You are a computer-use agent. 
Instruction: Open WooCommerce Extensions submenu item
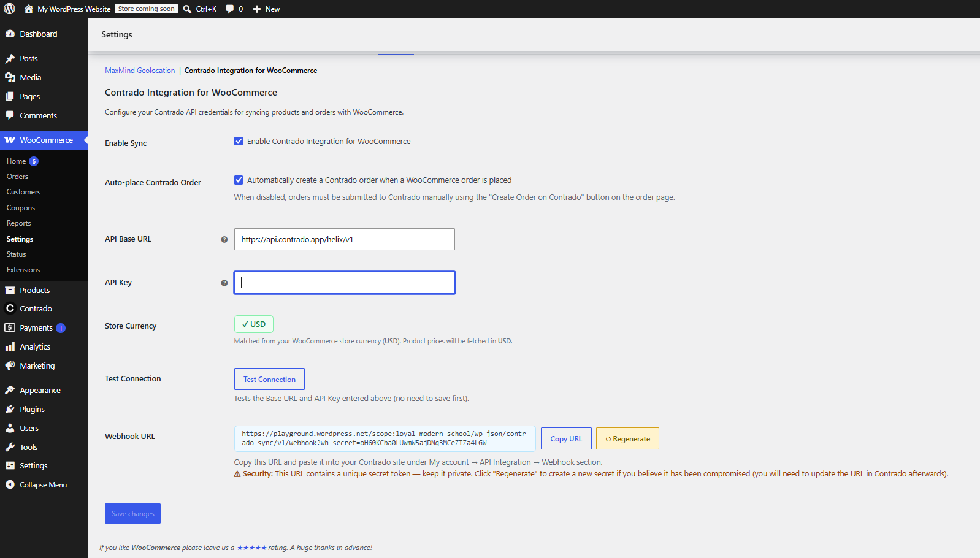pos(23,270)
